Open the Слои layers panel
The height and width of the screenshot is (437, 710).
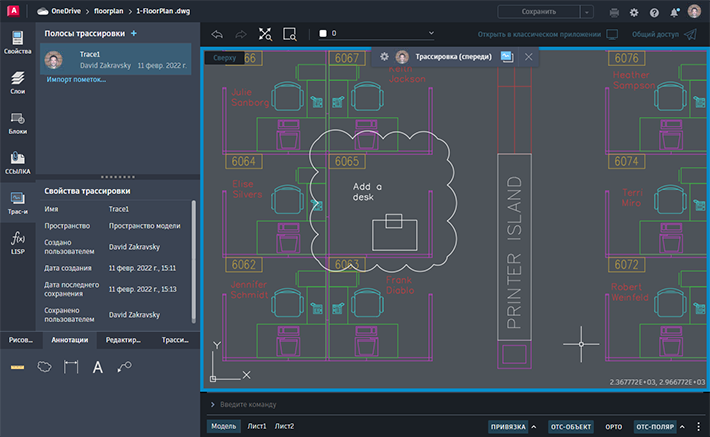point(18,83)
